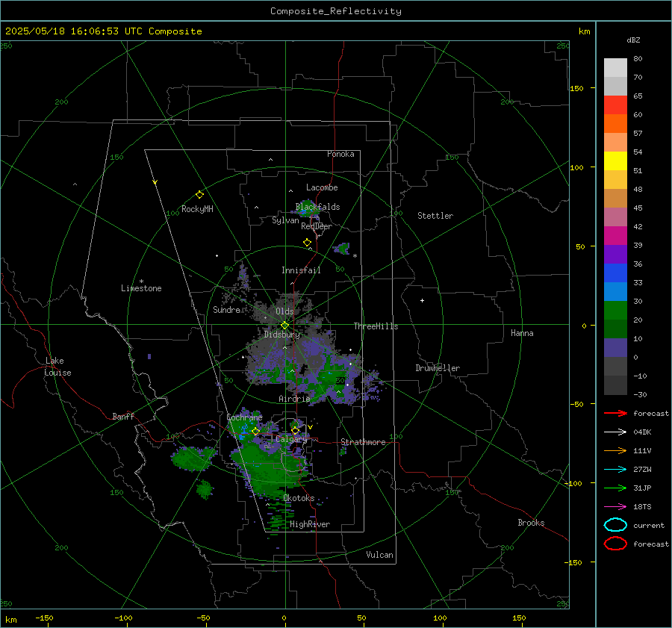Click the white 04DK arrow icon
Screen dimensions: 672x628
tap(615, 432)
